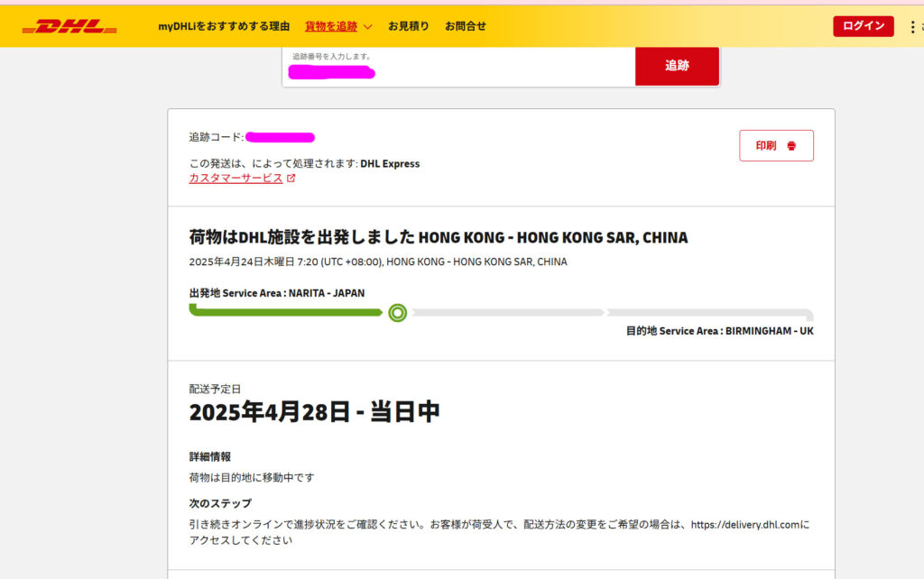Click the red 追跡 search button
Screen dimensions: 924x579
click(x=677, y=66)
